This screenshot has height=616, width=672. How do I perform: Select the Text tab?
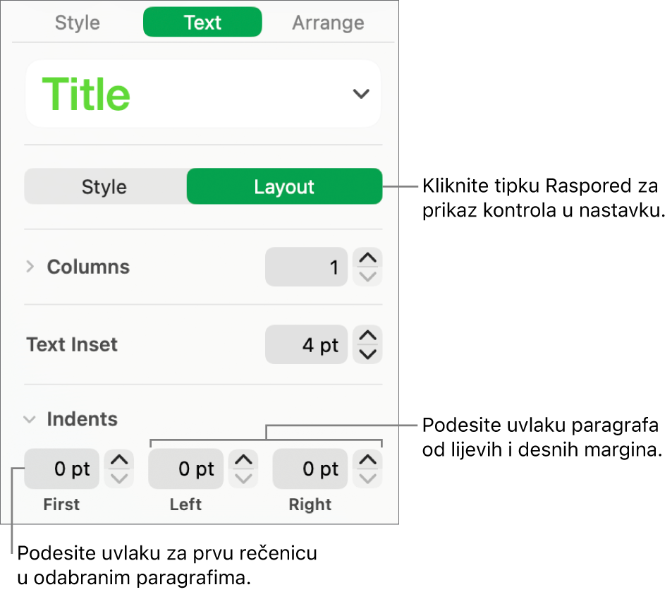pyautogui.click(x=202, y=22)
